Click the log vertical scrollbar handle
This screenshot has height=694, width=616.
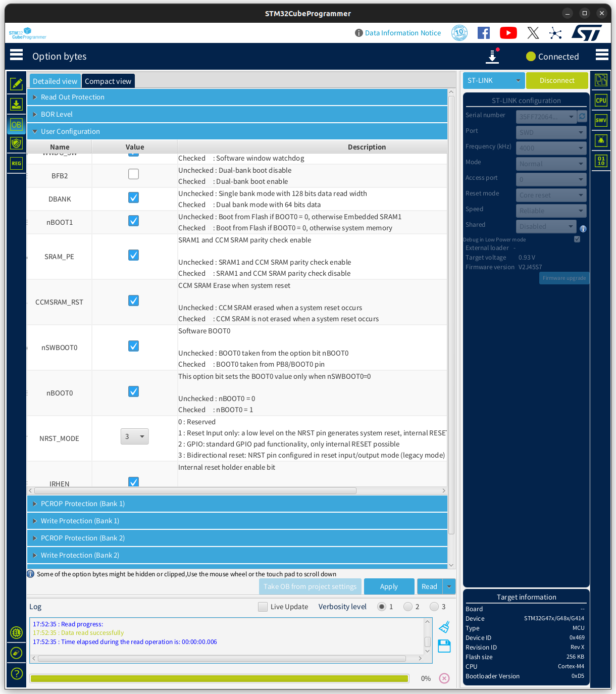[x=428, y=642]
